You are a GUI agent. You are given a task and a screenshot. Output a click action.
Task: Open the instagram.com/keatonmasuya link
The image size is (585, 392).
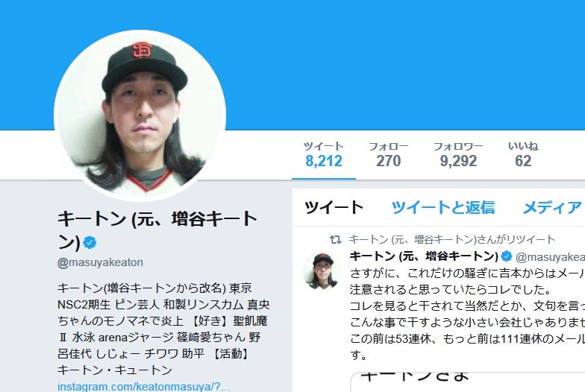[143, 386]
